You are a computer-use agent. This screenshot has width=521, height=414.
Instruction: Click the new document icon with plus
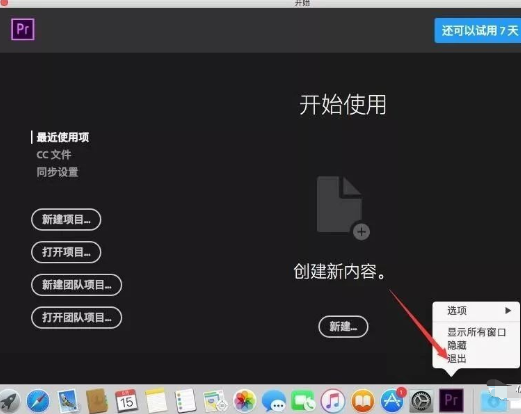pos(343,208)
